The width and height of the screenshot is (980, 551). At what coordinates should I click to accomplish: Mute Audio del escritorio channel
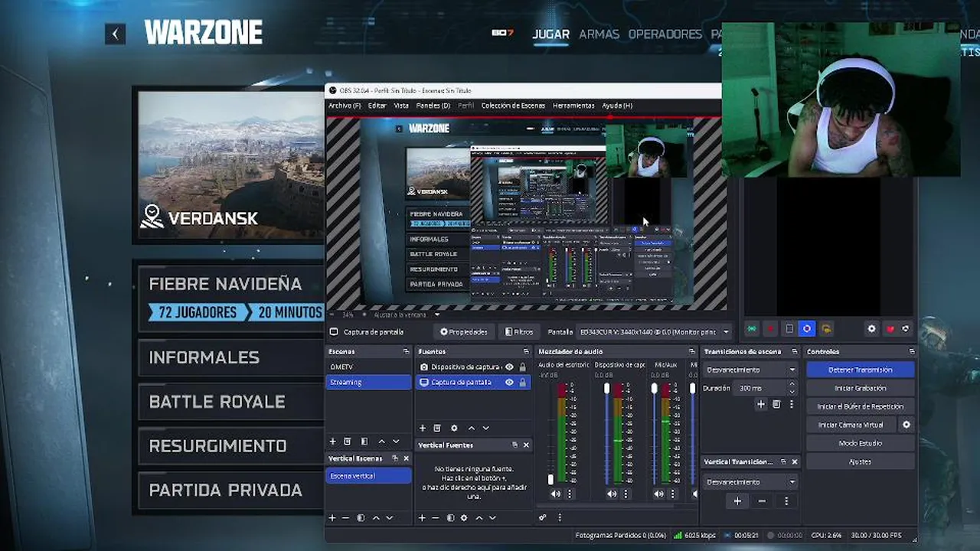point(556,494)
